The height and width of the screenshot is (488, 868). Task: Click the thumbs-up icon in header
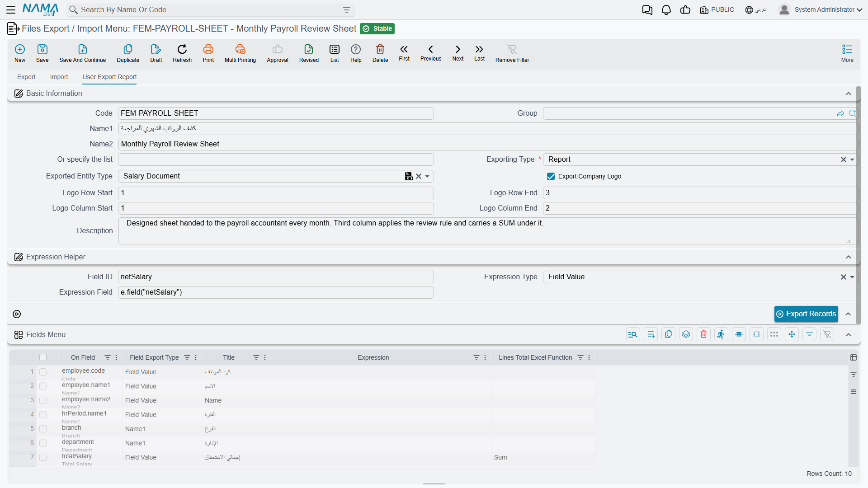685,10
